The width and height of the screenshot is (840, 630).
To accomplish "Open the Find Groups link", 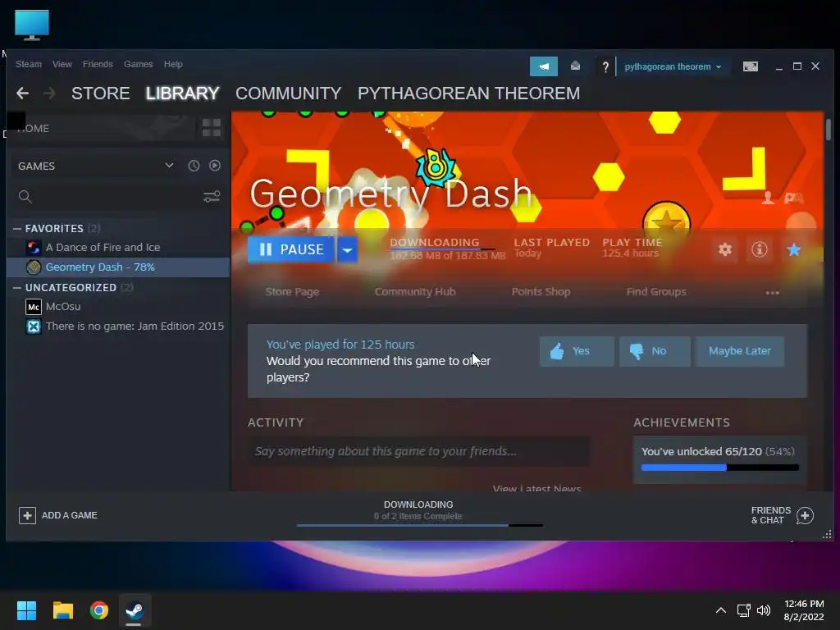I will [656, 292].
